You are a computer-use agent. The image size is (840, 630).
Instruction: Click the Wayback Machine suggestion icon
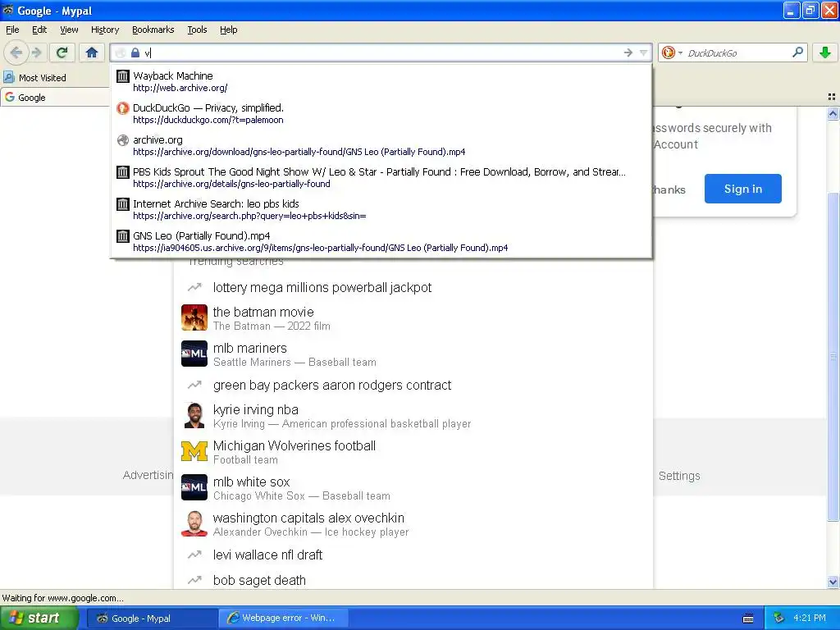[123, 76]
